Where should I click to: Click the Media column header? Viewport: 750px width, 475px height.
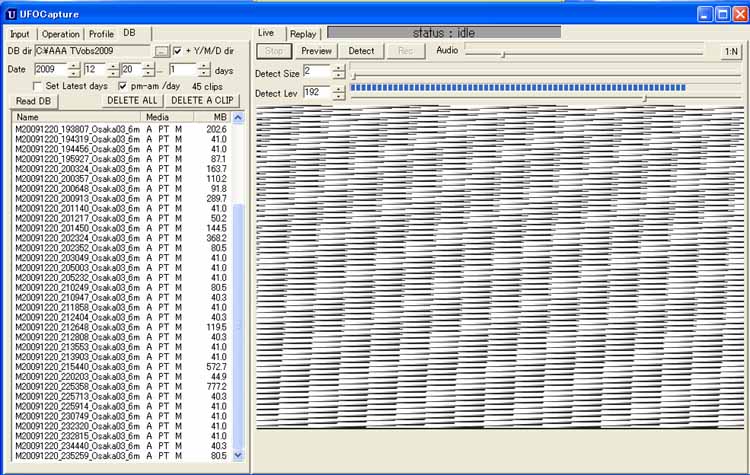tap(167, 117)
